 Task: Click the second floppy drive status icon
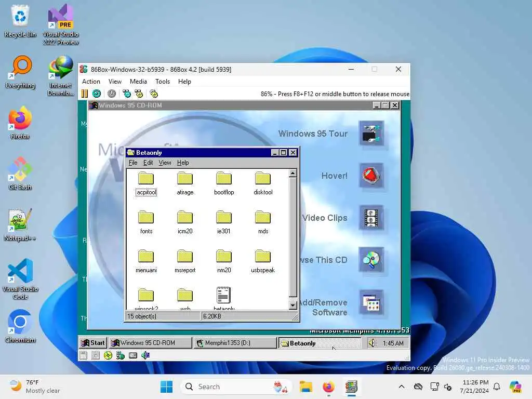click(96, 355)
